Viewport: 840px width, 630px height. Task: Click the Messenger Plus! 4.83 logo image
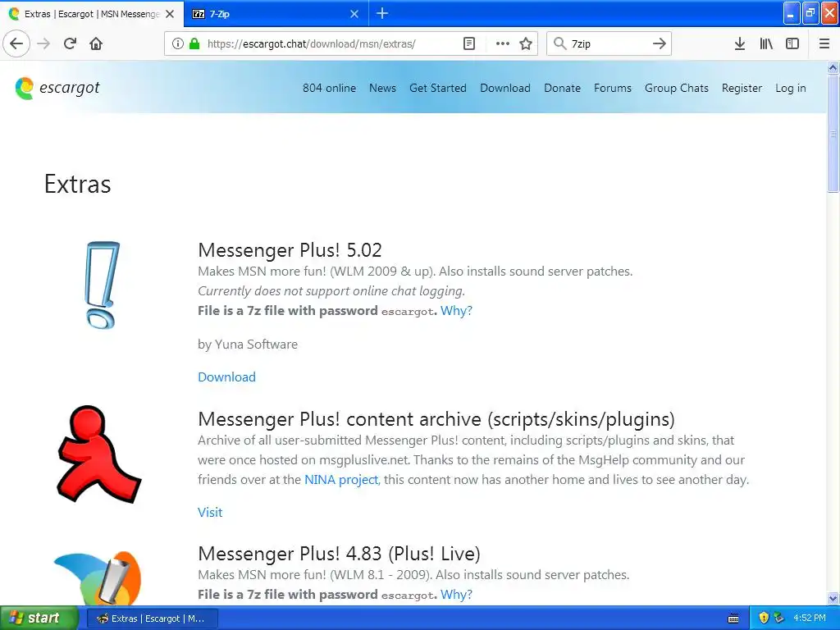coord(98,577)
